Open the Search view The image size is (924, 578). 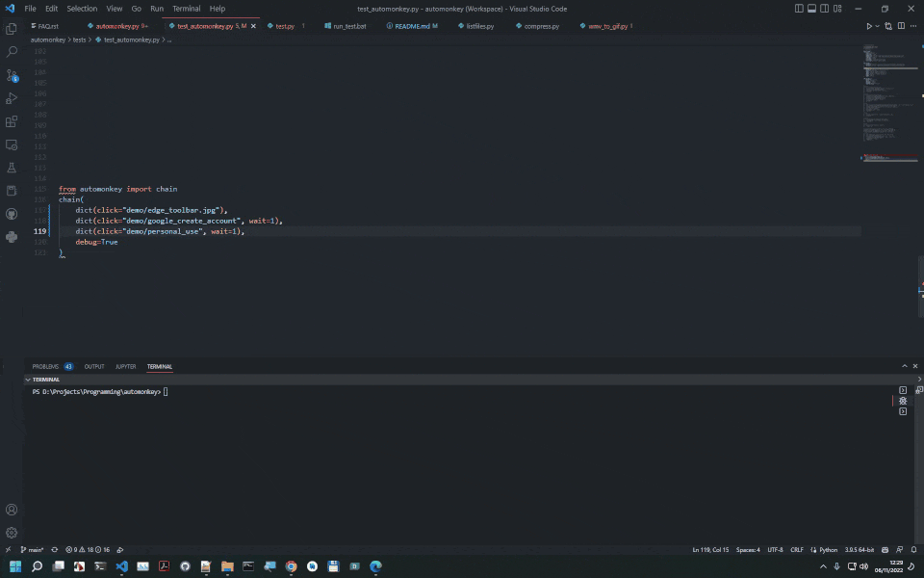12,51
